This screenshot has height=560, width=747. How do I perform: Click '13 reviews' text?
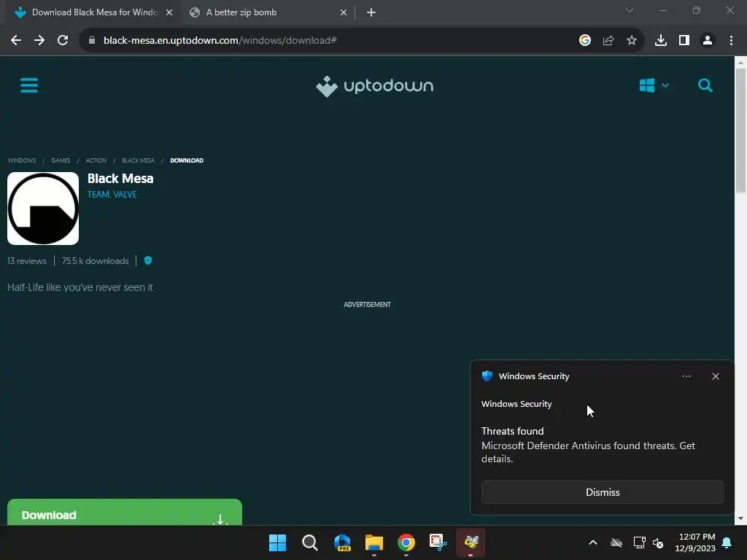(x=27, y=261)
